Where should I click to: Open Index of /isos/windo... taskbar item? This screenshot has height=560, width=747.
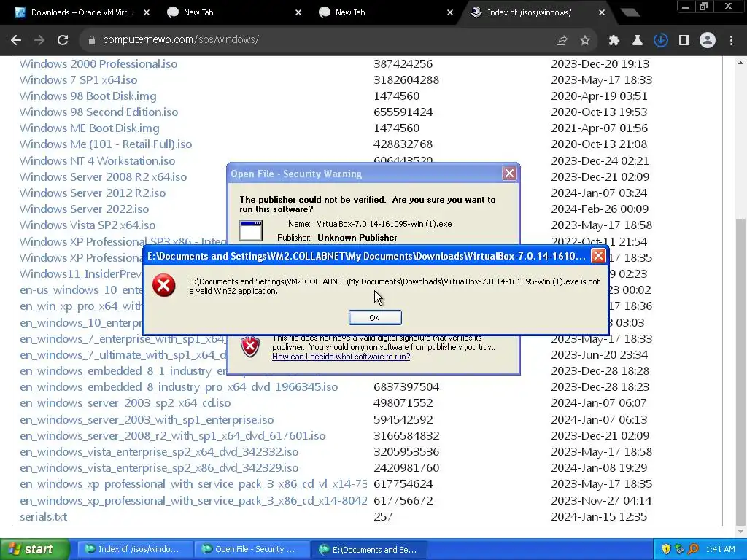134,549
